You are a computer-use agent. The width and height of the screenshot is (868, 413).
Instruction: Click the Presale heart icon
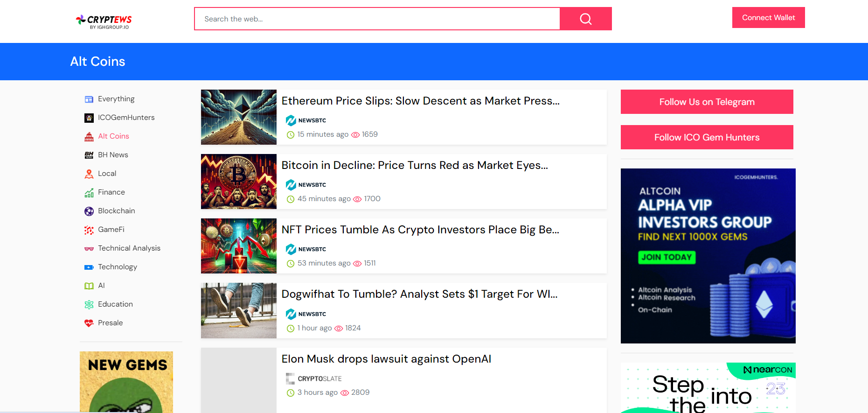point(89,323)
